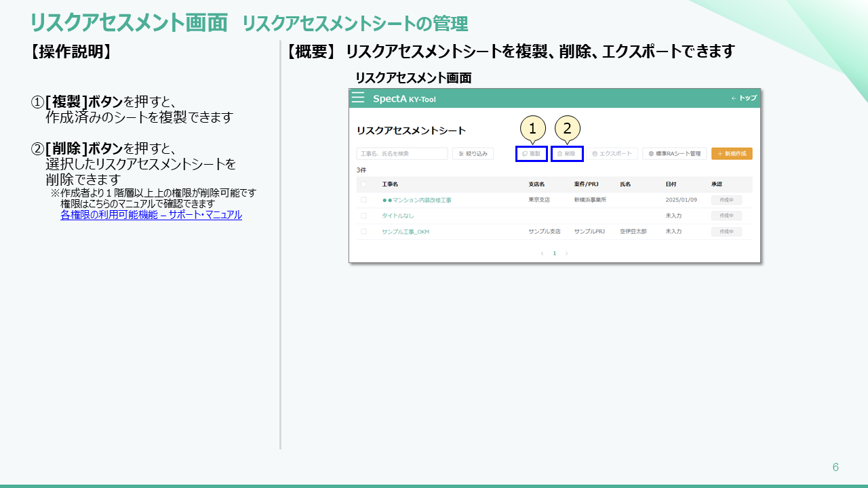The height and width of the screenshot is (488, 868).
Task: Go back via the ← トップ link
Action: click(x=744, y=98)
